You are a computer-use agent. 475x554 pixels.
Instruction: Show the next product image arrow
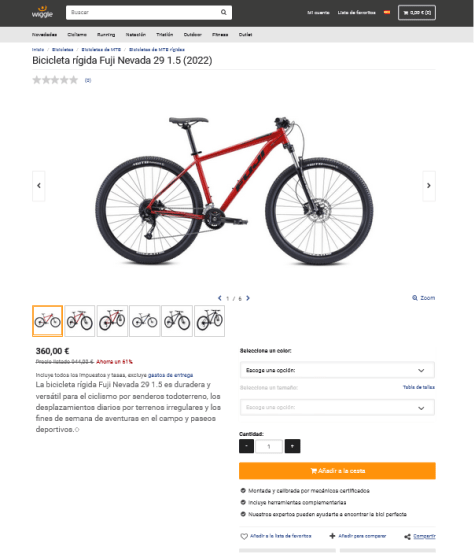tap(429, 186)
